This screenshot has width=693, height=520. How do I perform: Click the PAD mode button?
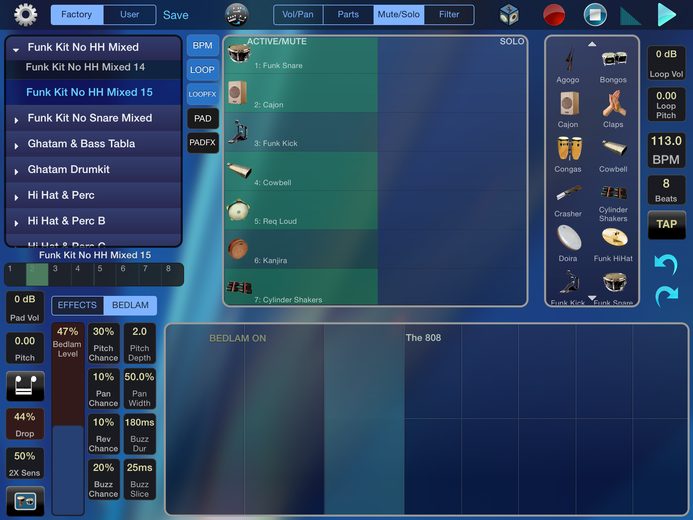pos(202,118)
